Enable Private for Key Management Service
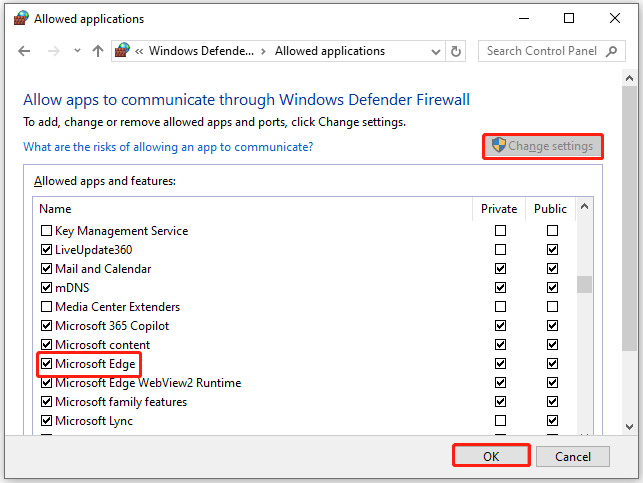The height and width of the screenshot is (483, 643). tap(500, 230)
